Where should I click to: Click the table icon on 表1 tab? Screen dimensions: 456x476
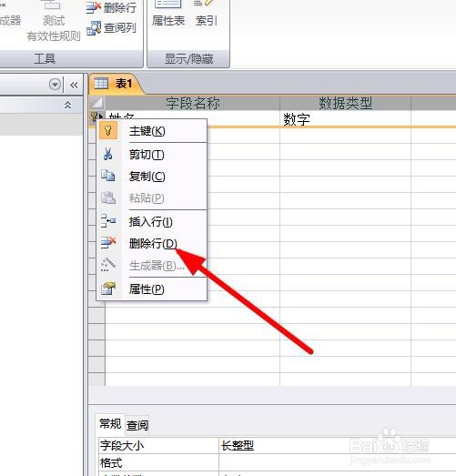pos(101,83)
